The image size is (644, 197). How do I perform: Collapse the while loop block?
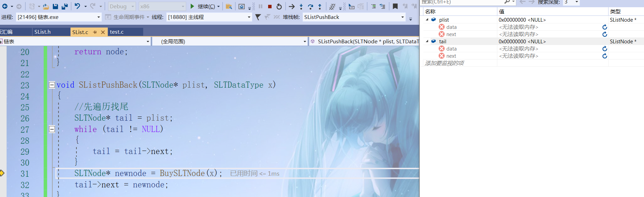pos(52,129)
